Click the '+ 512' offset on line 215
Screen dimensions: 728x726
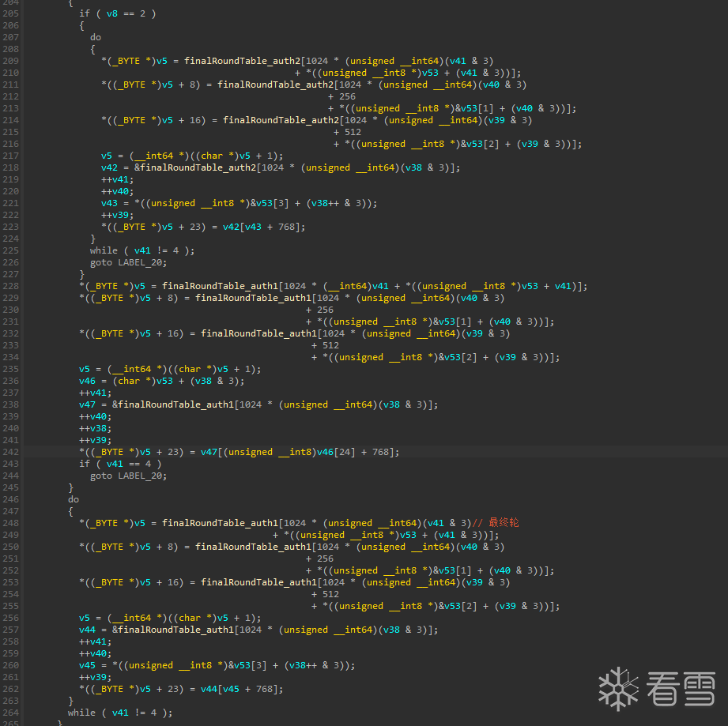click(347, 132)
